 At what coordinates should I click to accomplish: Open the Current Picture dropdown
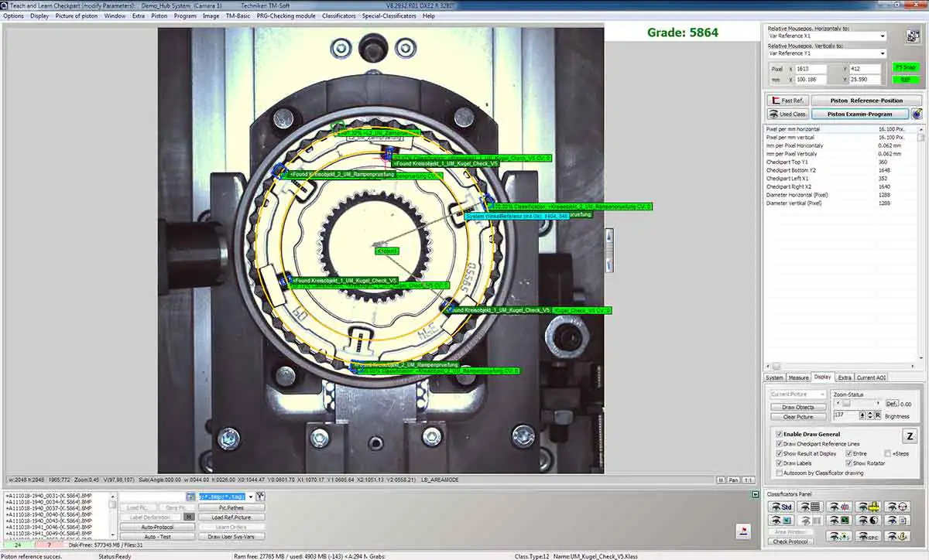(x=798, y=394)
